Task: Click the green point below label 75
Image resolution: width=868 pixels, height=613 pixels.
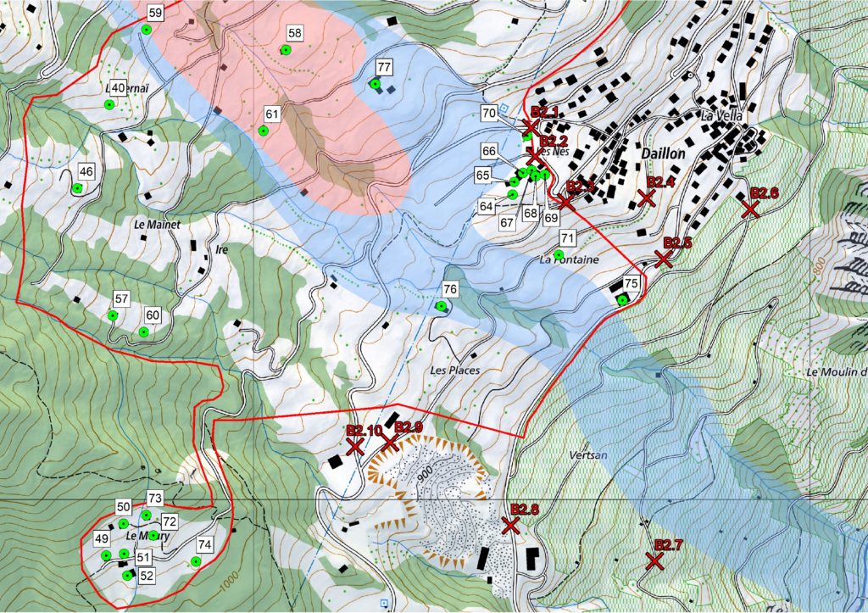Action: [623, 299]
